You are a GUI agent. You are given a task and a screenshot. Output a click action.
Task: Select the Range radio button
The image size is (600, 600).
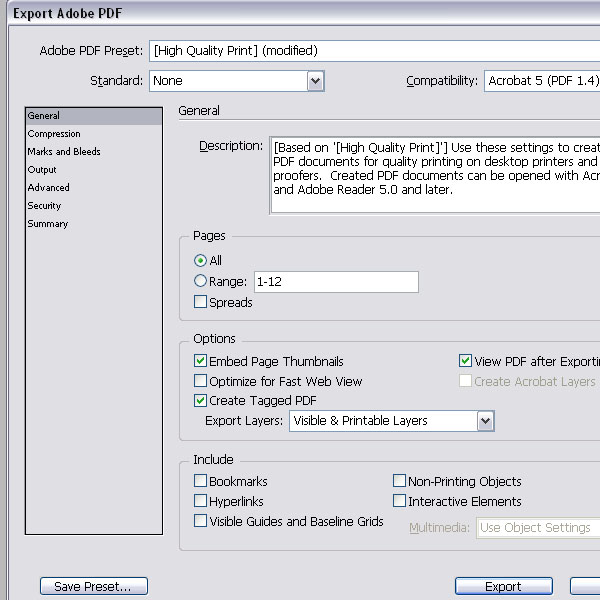click(x=200, y=281)
